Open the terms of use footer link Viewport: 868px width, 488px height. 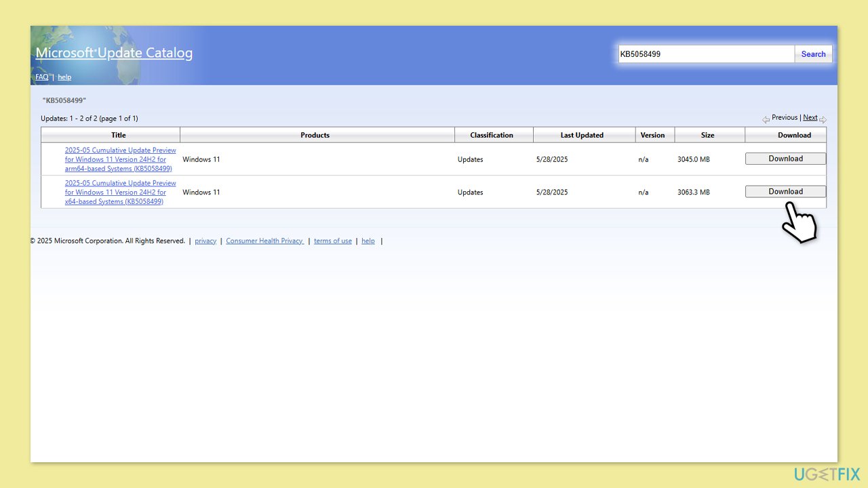tap(332, 241)
